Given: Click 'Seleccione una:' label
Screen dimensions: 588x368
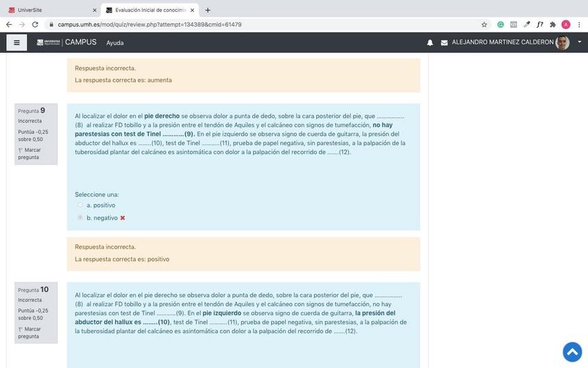Looking at the screenshot, I should (x=97, y=194).
